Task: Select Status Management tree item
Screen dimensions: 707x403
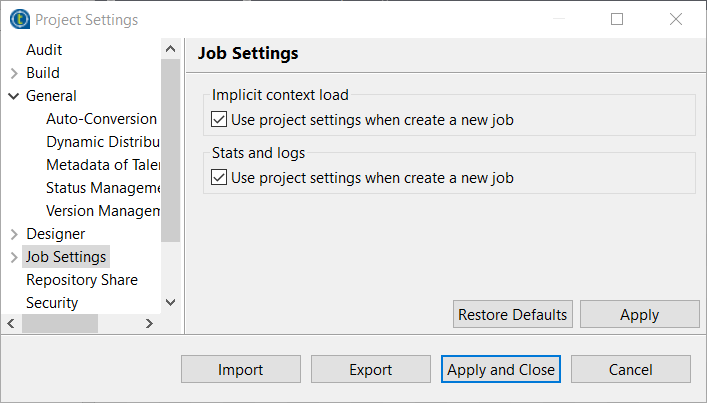Action: point(103,188)
